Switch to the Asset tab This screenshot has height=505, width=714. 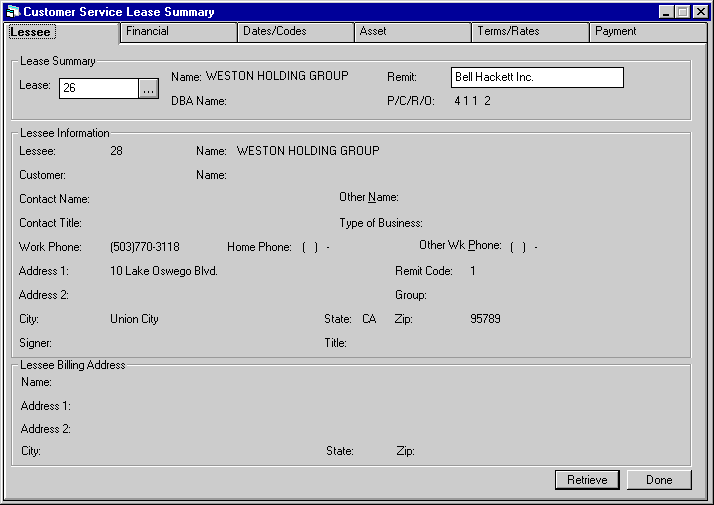(413, 32)
